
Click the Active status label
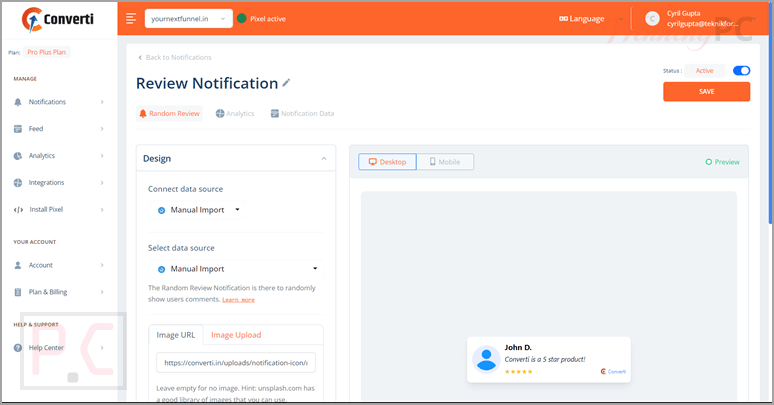704,71
